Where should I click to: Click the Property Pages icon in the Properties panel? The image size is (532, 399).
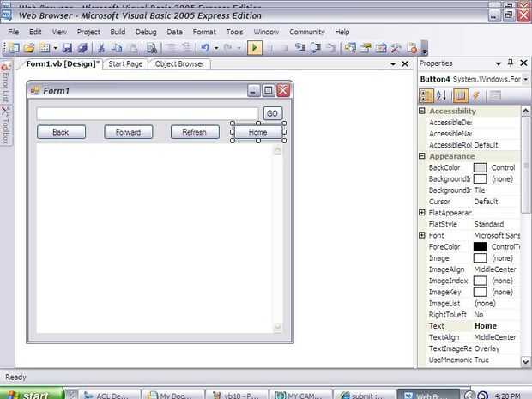(495, 96)
